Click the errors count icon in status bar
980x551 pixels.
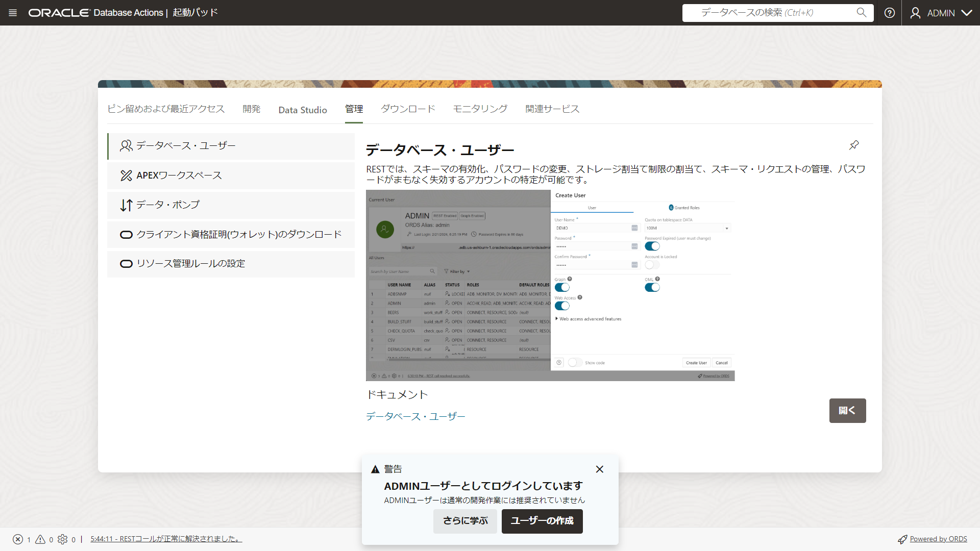[18, 539]
